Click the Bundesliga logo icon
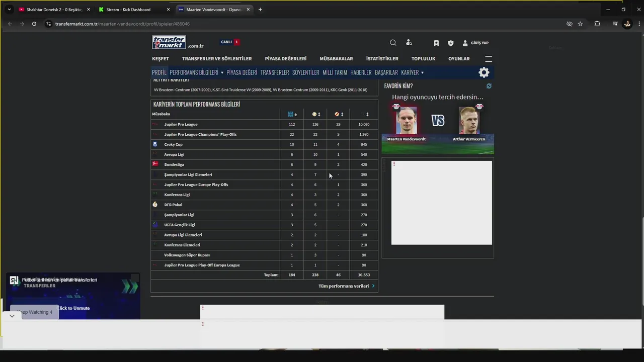644x362 pixels. [155, 164]
